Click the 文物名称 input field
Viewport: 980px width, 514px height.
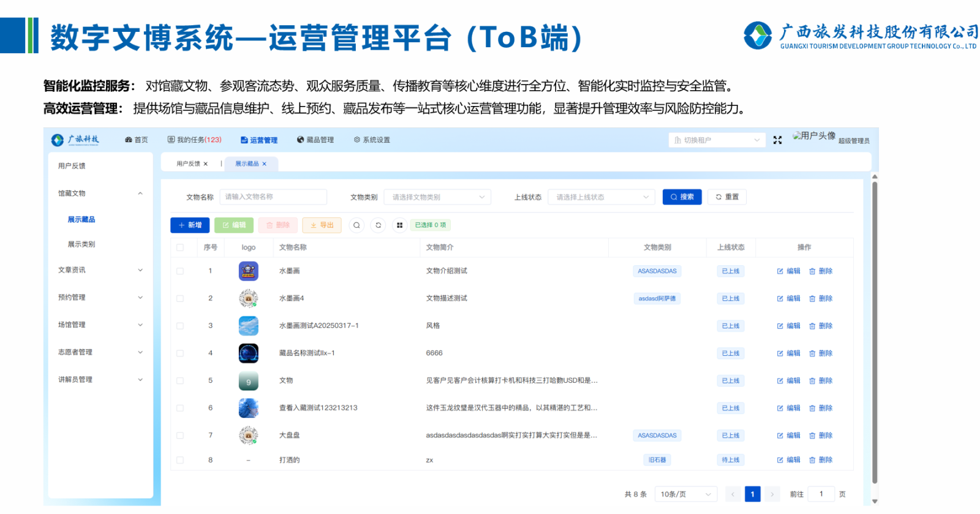click(x=273, y=197)
